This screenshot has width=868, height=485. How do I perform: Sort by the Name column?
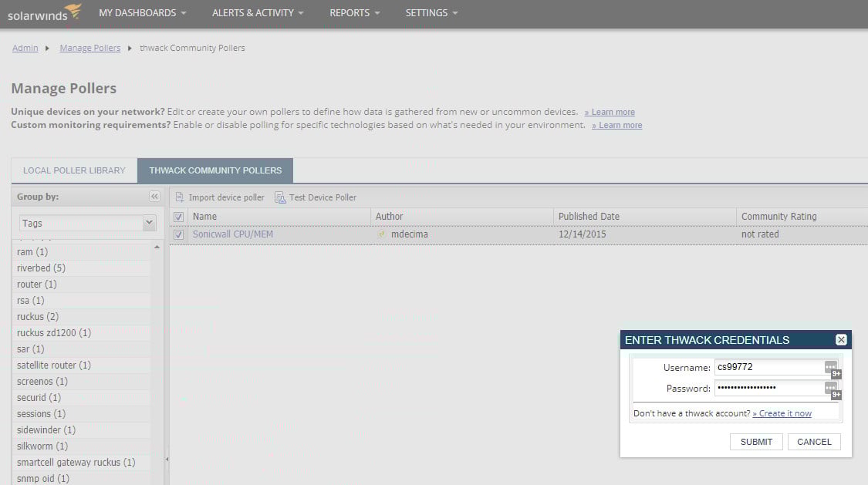pyautogui.click(x=279, y=216)
